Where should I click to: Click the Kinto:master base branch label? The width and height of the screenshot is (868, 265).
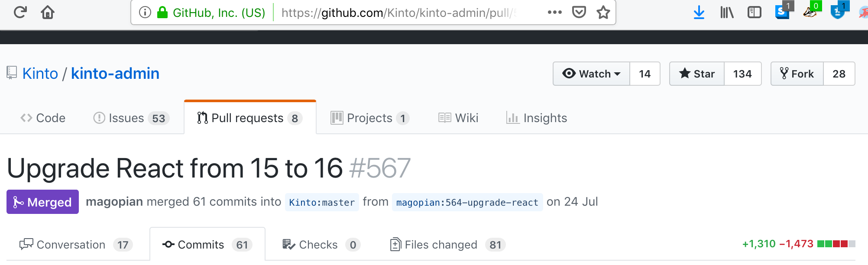(322, 202)
